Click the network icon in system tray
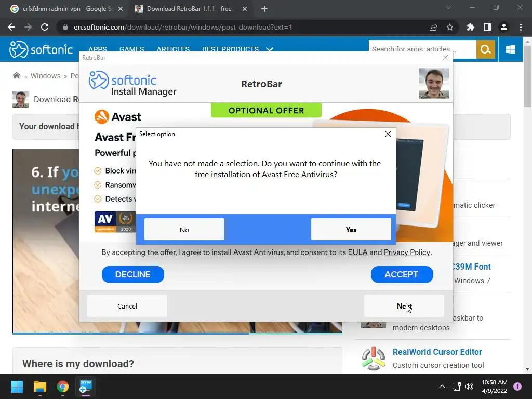The image size is (532, 399). 456,387
